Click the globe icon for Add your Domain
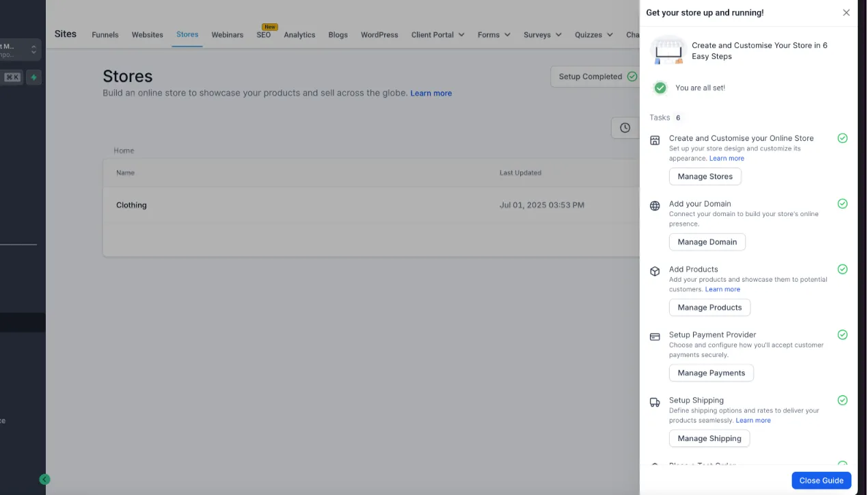 (x=655, y=206)
